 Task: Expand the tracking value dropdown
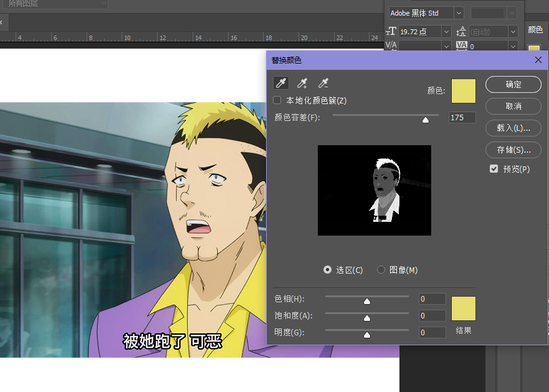513,46
